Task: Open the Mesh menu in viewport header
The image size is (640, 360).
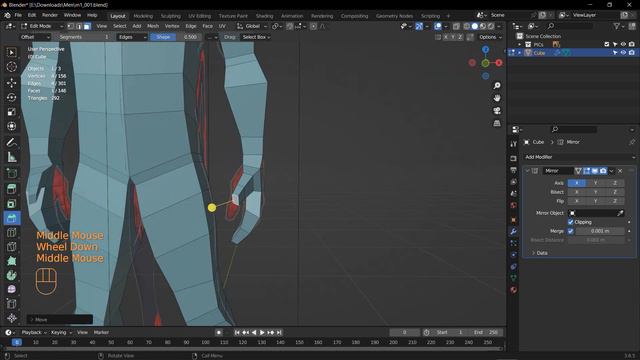Action: [153, 26]
